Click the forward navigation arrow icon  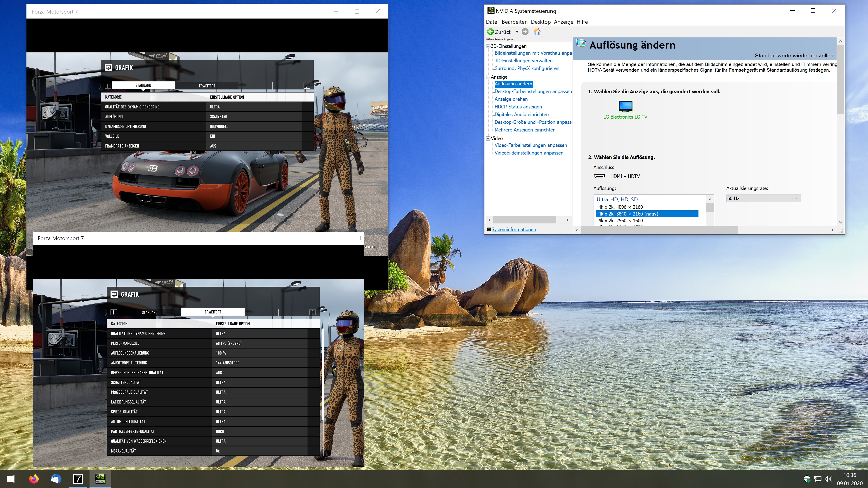coord(525,32)
